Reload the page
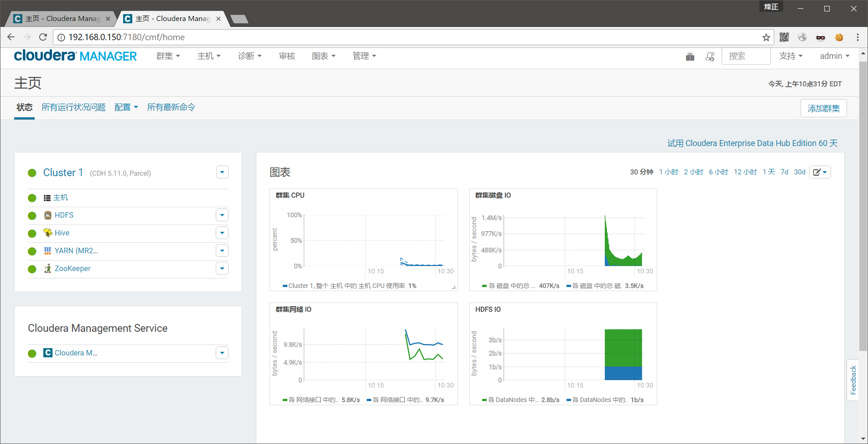The height and width of the screenshot is (444, 868). [x=43, y=37]
